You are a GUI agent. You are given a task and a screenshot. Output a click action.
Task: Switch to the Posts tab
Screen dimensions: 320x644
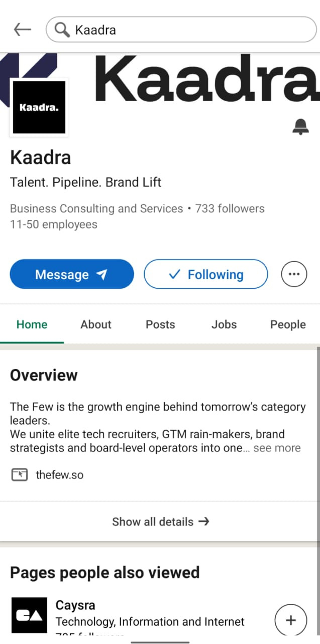click(x=160, y=325)
